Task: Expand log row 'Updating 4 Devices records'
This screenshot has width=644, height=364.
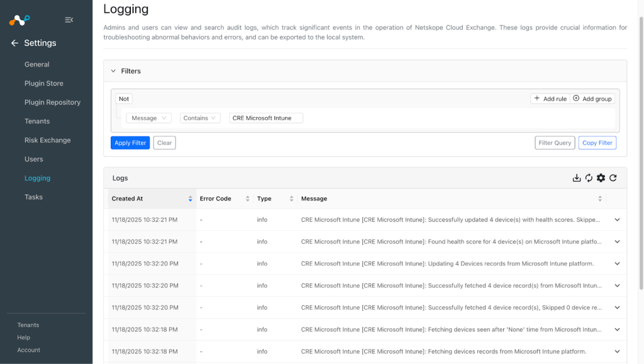Action: tap(617, 264)
